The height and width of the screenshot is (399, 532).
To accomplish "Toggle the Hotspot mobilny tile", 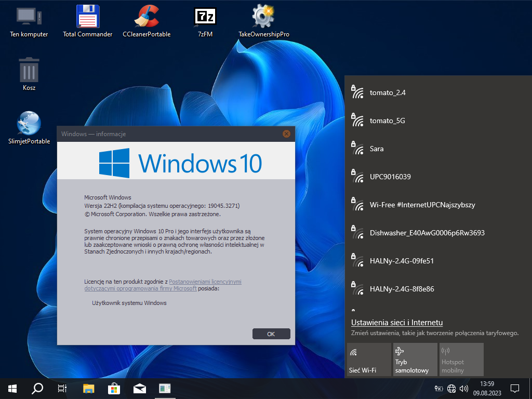I will (x=461, y=359).
